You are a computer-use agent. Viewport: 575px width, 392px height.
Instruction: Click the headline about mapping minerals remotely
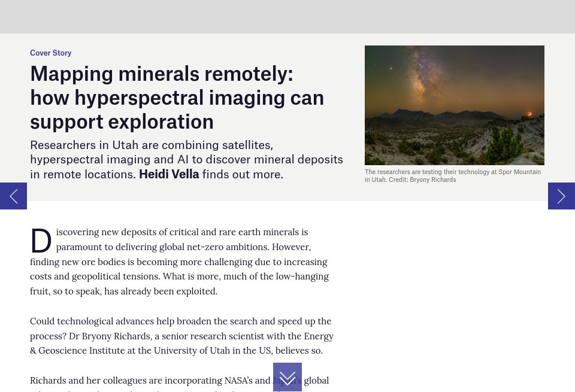click(177, 97)
